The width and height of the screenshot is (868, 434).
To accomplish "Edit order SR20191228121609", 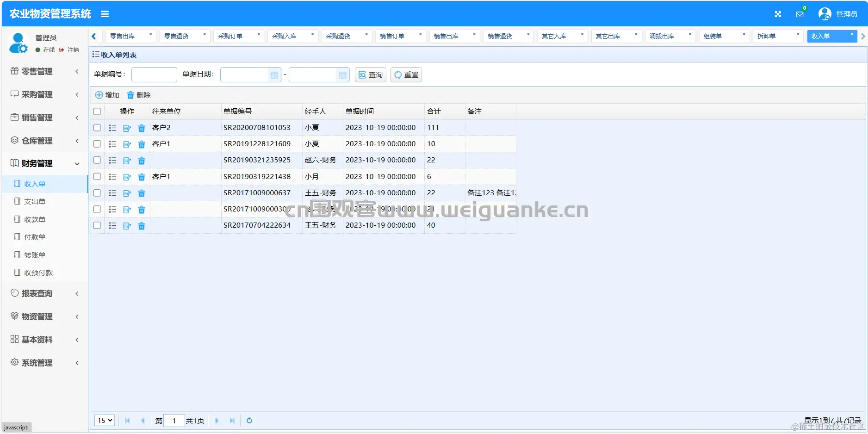I will click(x=127, y=144).
